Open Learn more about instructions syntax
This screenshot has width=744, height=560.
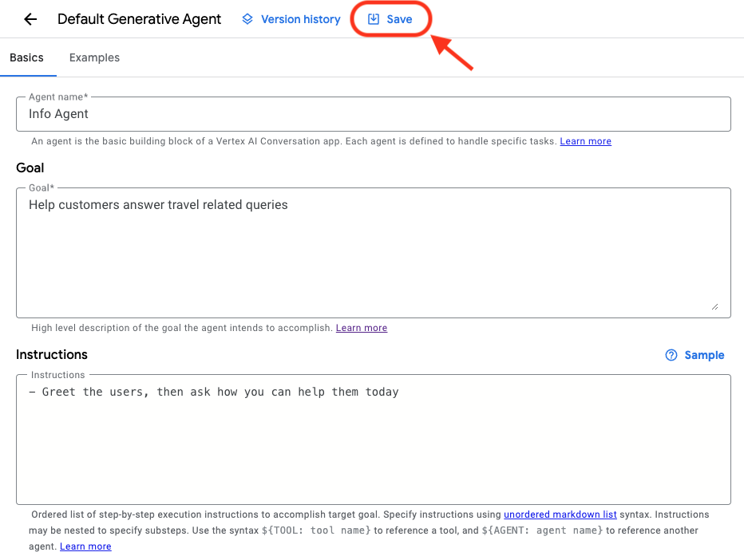tap(85, 546)
